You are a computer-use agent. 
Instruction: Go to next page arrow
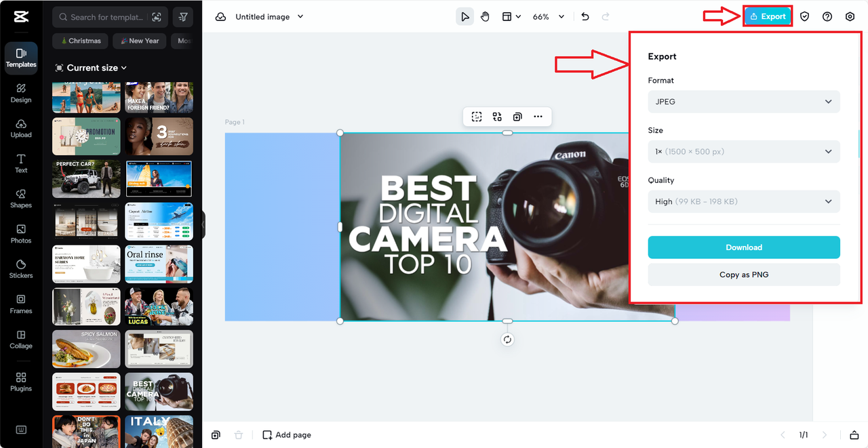click(825, 435)
